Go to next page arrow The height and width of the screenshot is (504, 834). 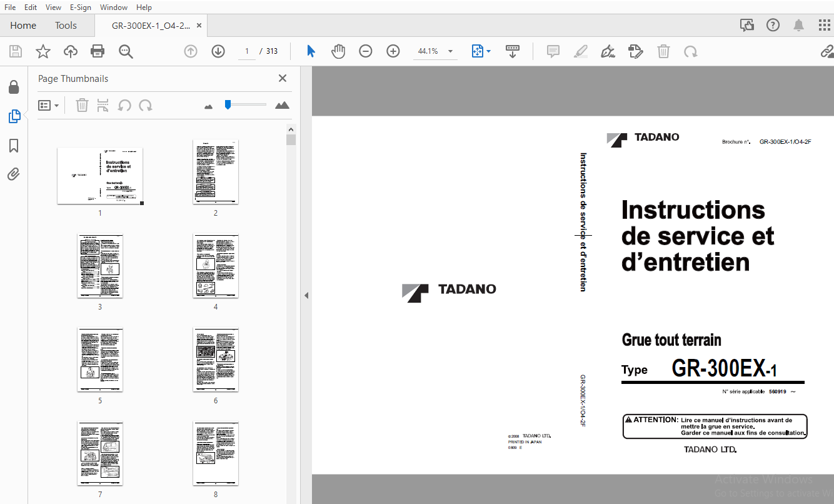coord(218,51)
